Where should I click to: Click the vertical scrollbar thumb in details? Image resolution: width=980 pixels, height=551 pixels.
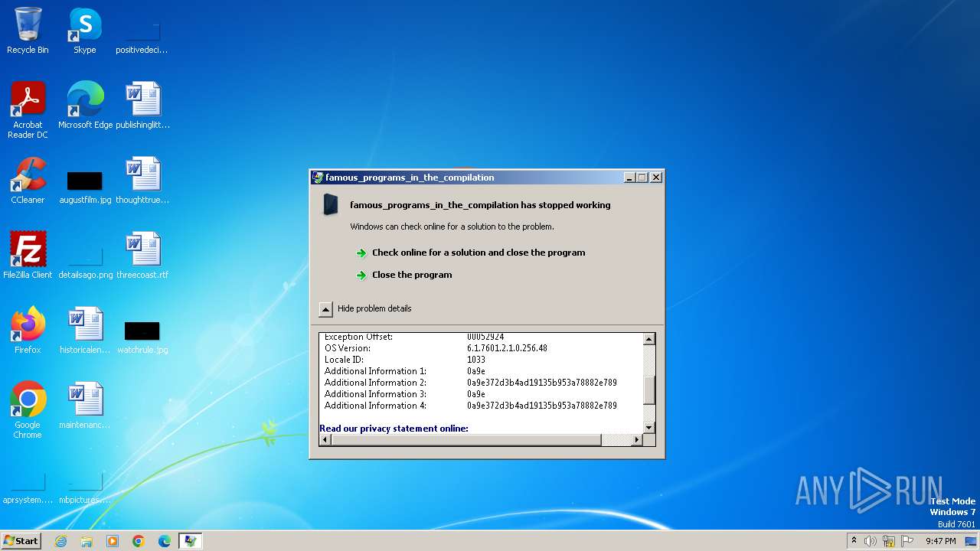point(649,390)
